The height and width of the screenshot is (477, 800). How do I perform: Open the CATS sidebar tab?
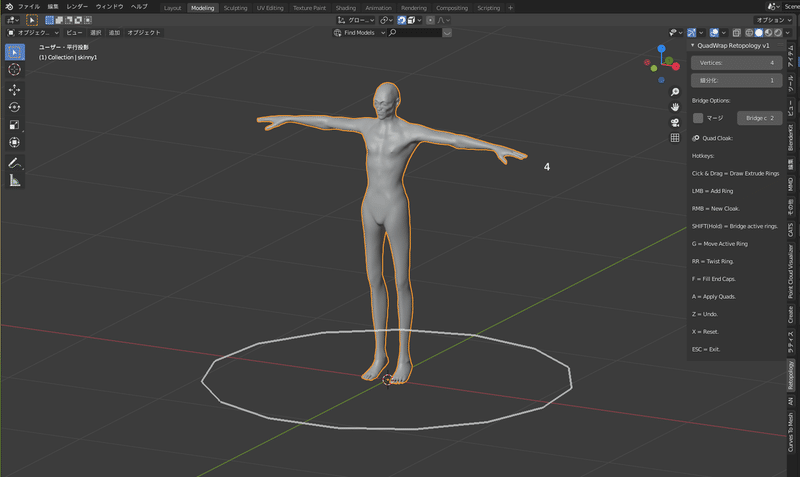(x=791, y=229)
